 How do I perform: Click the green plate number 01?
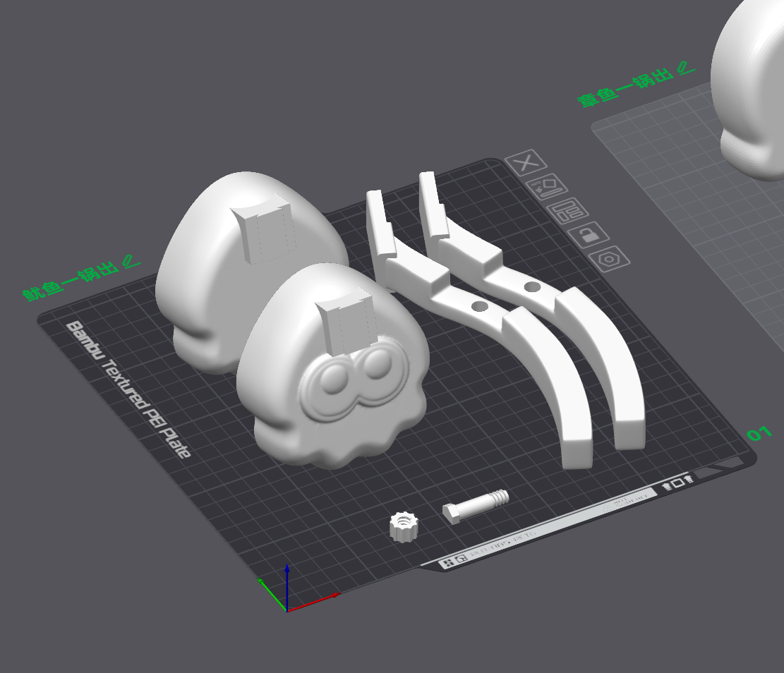tap(759, 434)
